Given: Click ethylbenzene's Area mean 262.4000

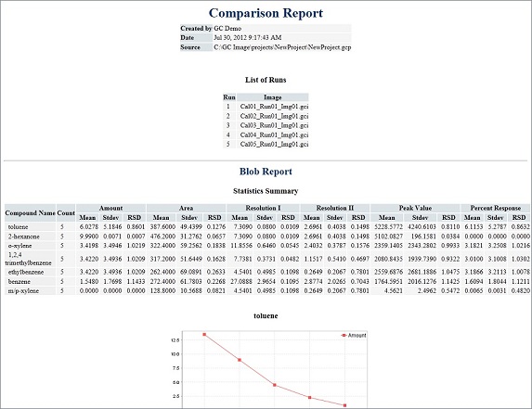Looking at the screenshot, I should (162, 272).
